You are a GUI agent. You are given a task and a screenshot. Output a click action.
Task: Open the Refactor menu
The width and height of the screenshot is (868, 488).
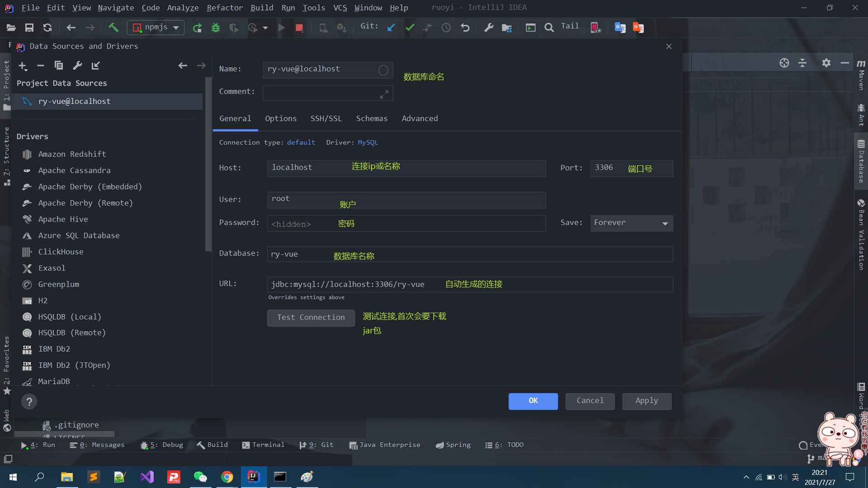tap(225, 8)
